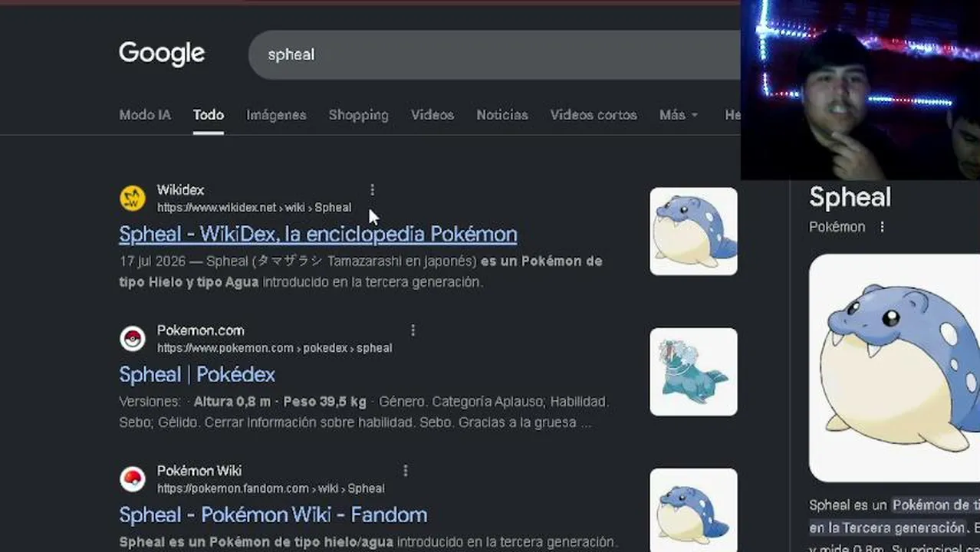Click the Pokémon Wiki favicon
The height and width of the screenshot is (552, 980).
(133, 479)
